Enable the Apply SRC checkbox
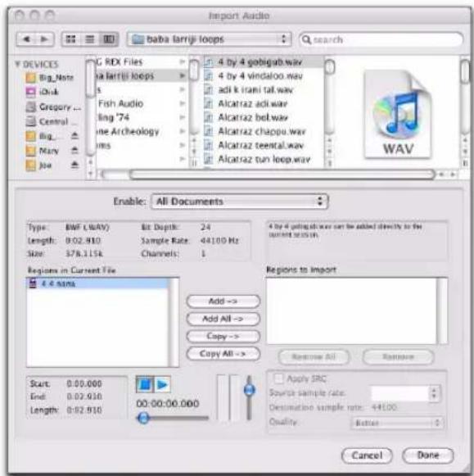The height and width of the screenshot is (476, 474). click(278, 379)
